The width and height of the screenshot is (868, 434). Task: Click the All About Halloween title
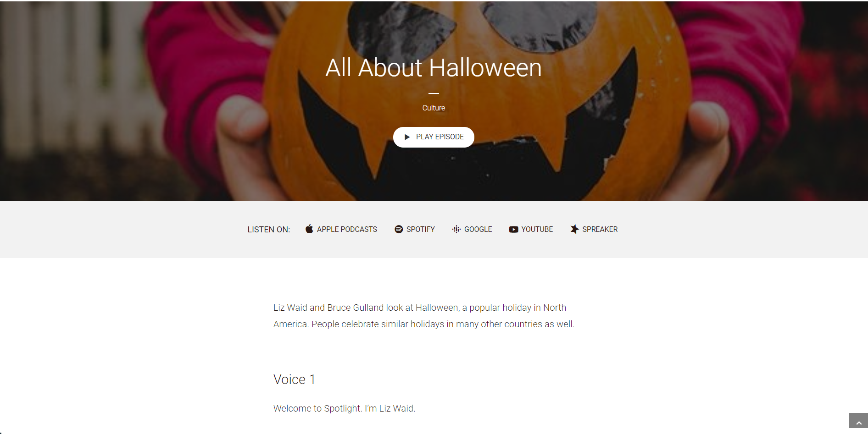(x=434, y=68)
